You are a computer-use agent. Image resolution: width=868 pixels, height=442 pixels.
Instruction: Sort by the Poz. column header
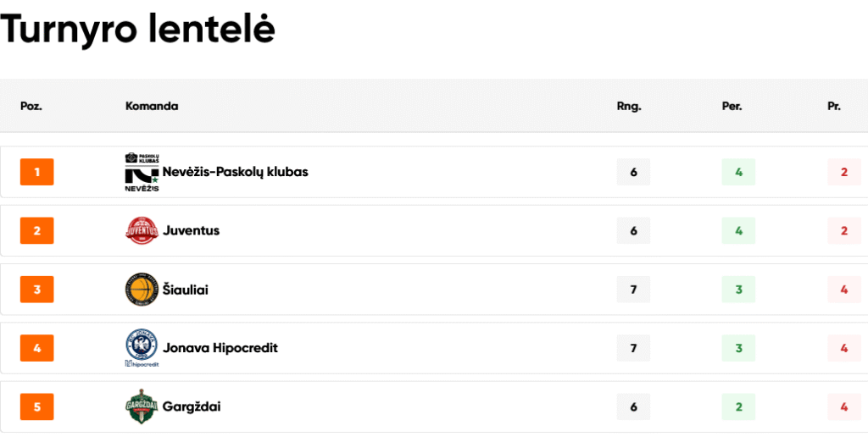click(x=31, y=107)
